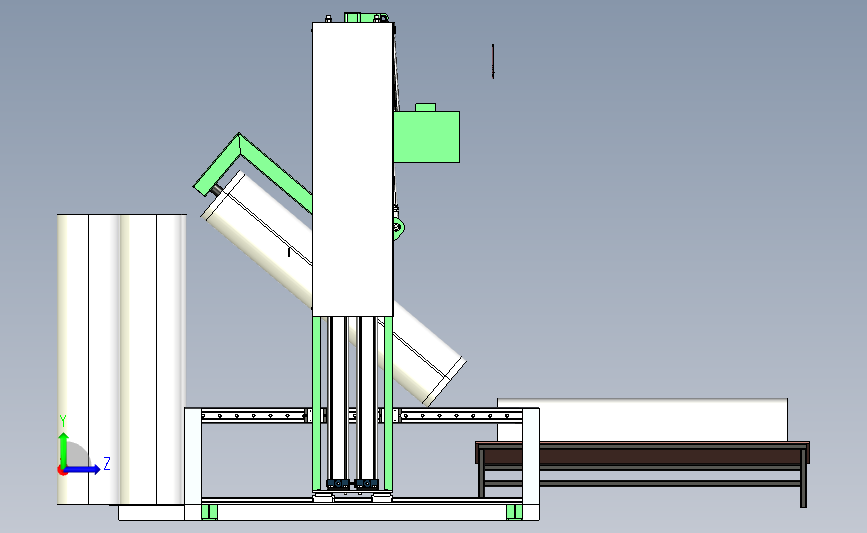Screen dimensions: 867x533
Task: Click the Z axis label on triad
Action: coord(107,463)
